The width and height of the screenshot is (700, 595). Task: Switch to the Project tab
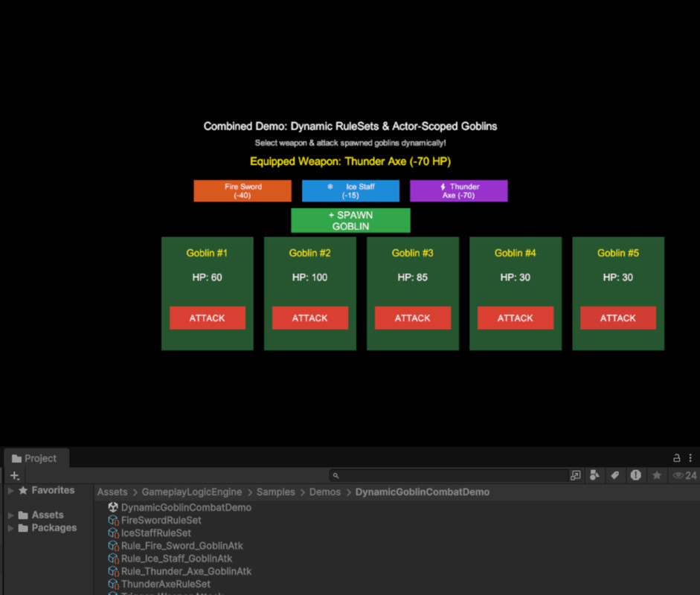pyautogui.click(x=36, y=458)
